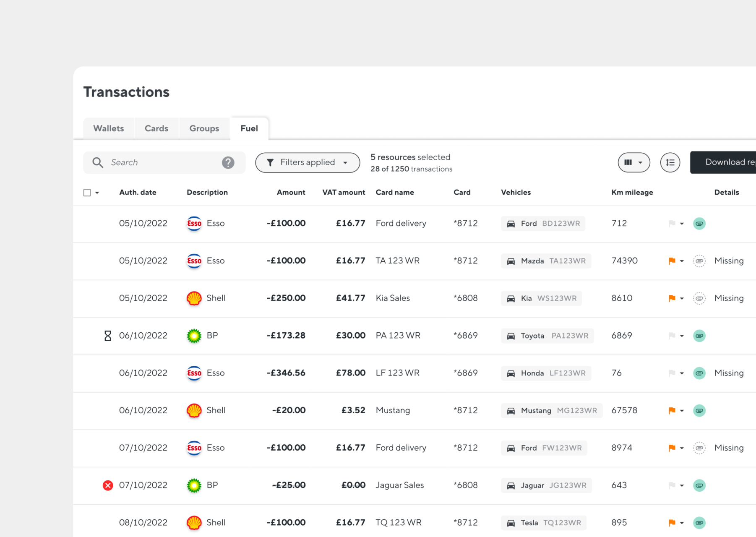This screenshot has height=537, width=756.
Task: Toggle the orange flag on Ford FW123WR row
Action: click(x=672, y=448)
